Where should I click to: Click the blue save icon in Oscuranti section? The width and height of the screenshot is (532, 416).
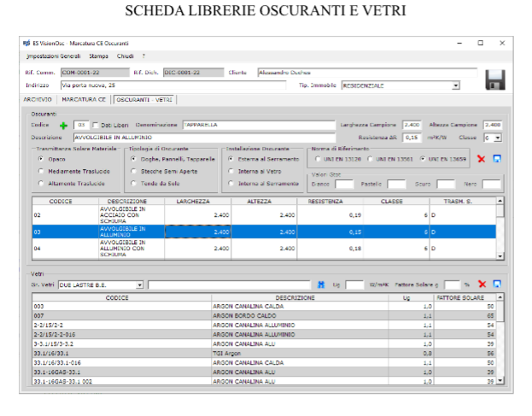497,159
